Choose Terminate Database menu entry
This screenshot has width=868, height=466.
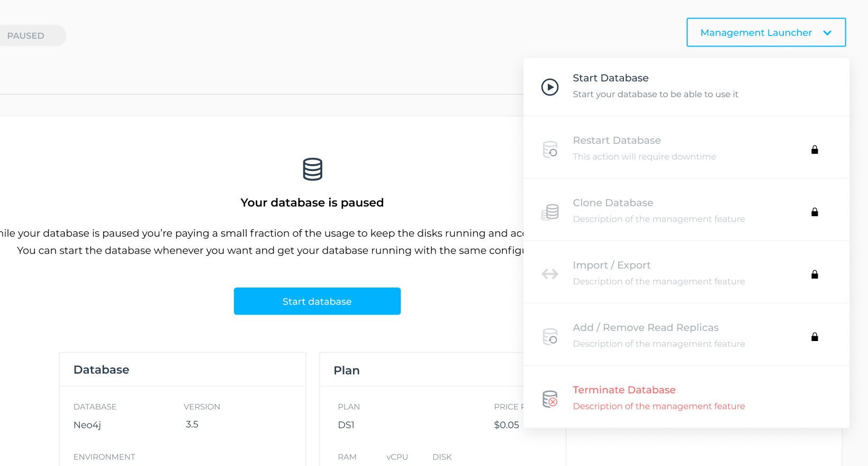tap(624, 390)
